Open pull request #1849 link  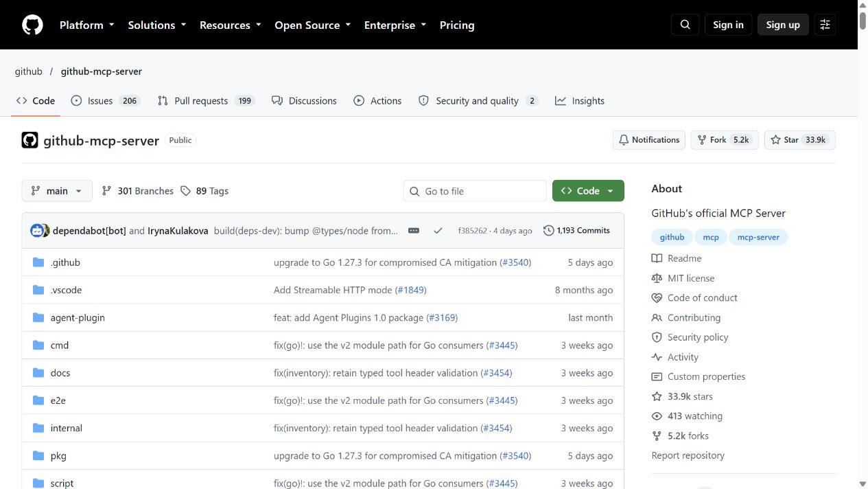[410, 290]
